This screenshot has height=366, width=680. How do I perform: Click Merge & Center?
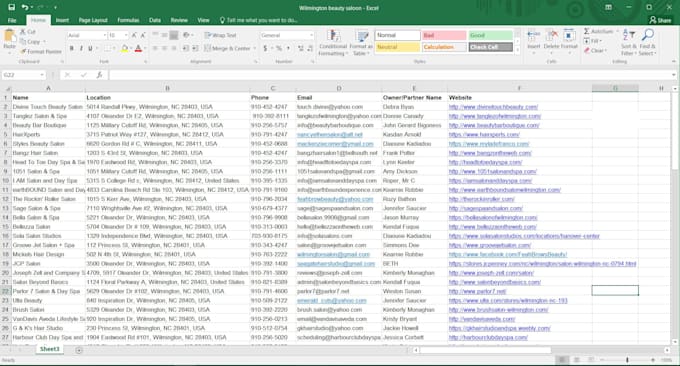(x=227, y=49)
